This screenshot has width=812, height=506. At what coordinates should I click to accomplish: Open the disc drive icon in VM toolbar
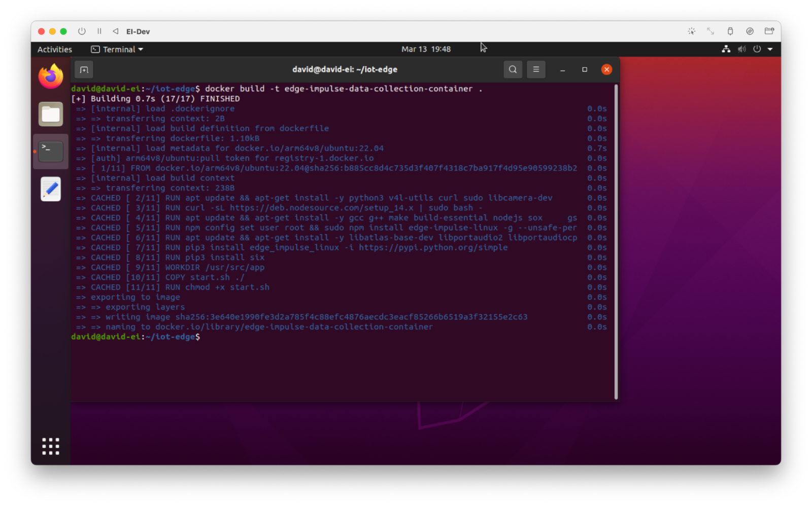click(750, 31)
